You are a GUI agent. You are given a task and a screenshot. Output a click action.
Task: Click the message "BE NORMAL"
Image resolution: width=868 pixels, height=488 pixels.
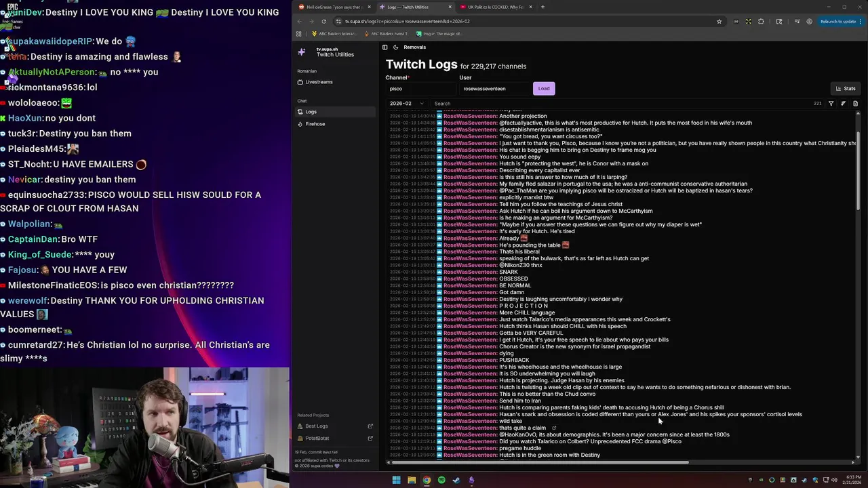pos(515,285)
